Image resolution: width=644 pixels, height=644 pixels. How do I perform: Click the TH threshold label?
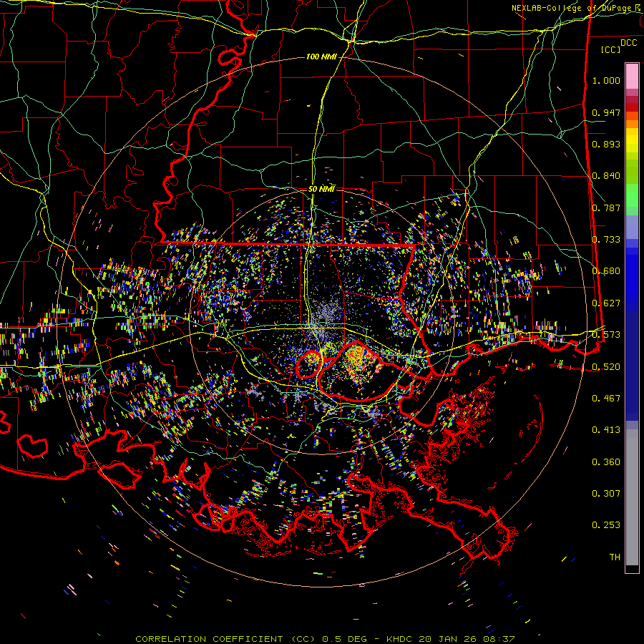[615, 557]
